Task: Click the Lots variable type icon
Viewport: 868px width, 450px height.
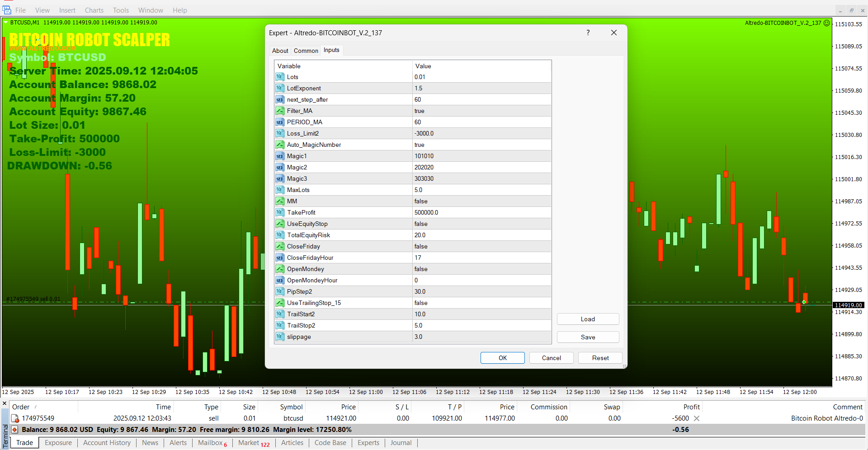Action: coord(279,77)
